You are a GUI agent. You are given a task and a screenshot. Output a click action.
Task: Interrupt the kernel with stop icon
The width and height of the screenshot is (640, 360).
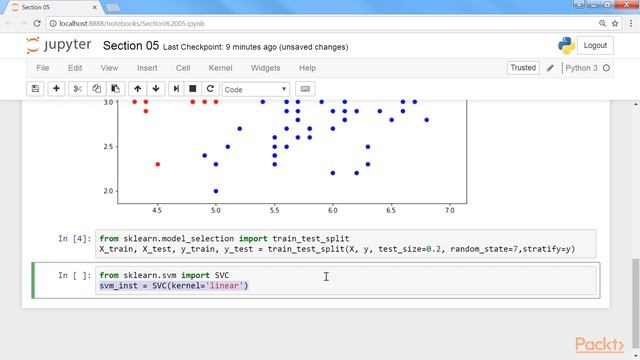[193, 89]
